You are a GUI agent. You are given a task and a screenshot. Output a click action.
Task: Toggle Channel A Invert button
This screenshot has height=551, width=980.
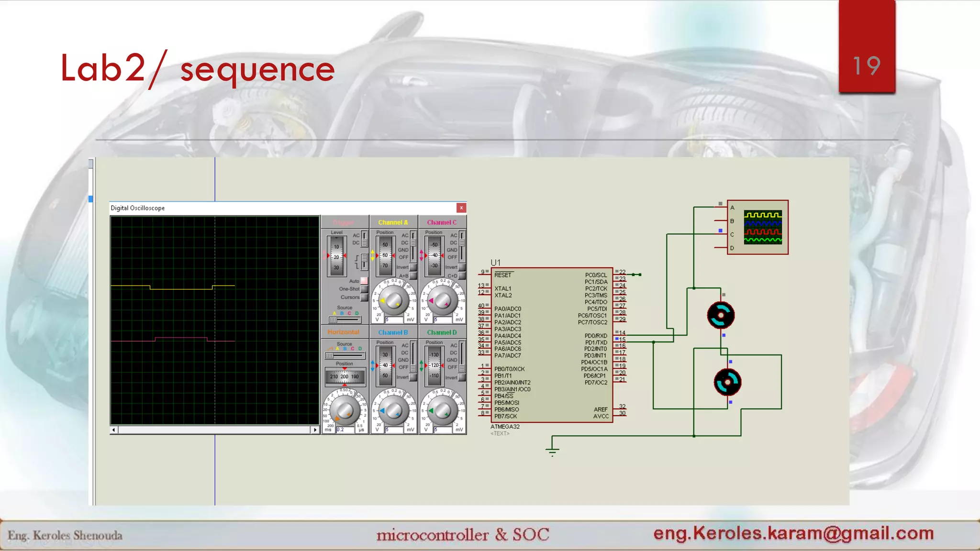[413, 267]
